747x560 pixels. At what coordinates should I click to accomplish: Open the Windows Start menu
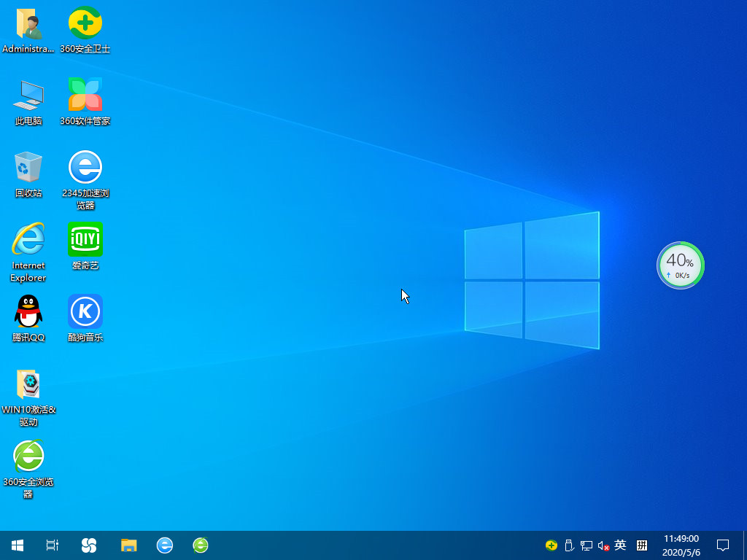18,545
